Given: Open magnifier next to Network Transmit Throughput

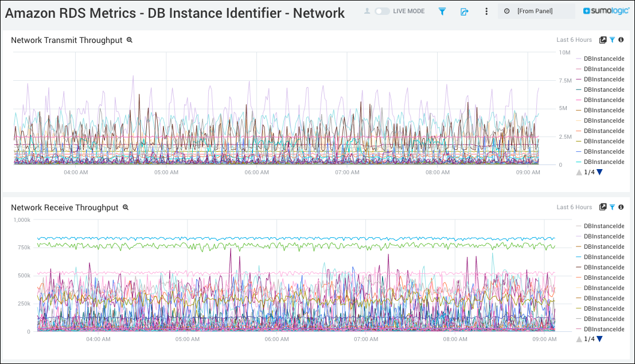Looking at the screenshot, I should (x=130, y=40).
